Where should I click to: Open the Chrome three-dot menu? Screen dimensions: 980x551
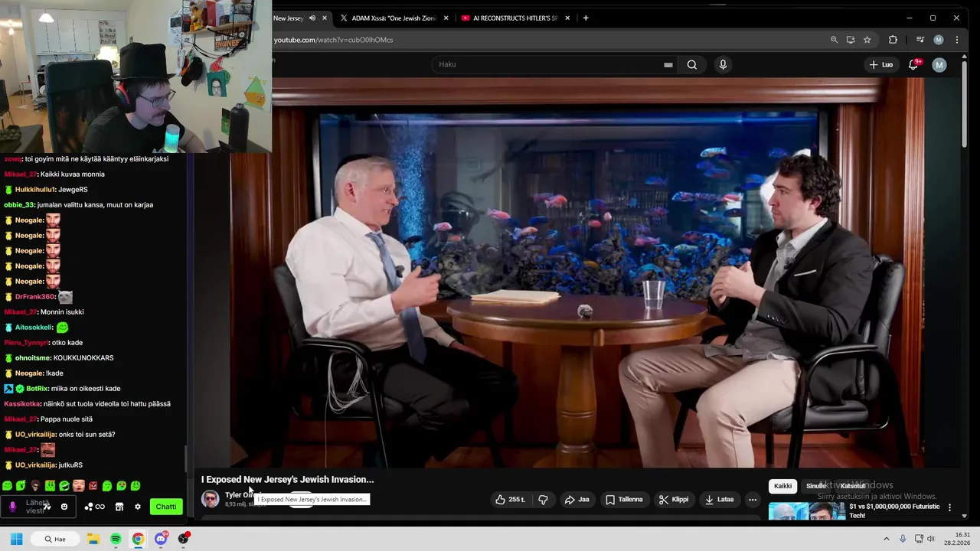pos(957,40)
